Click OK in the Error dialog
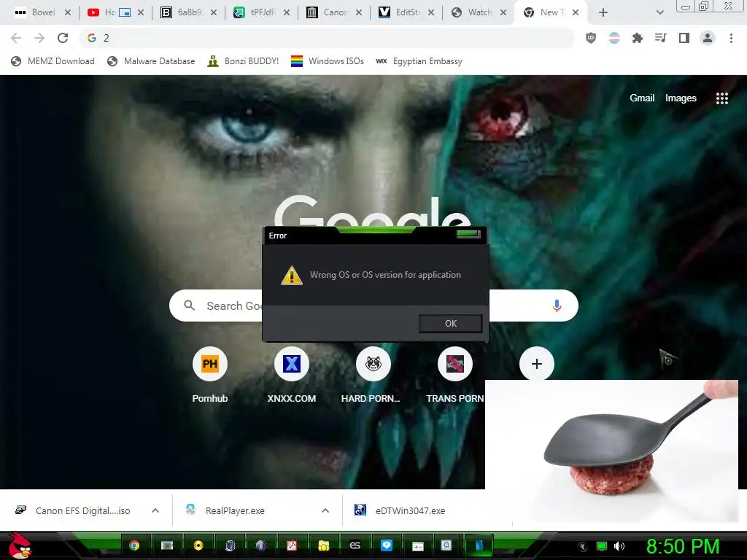Image resolution: width=747 pixels, height=560 pixels. pos(450,323)
